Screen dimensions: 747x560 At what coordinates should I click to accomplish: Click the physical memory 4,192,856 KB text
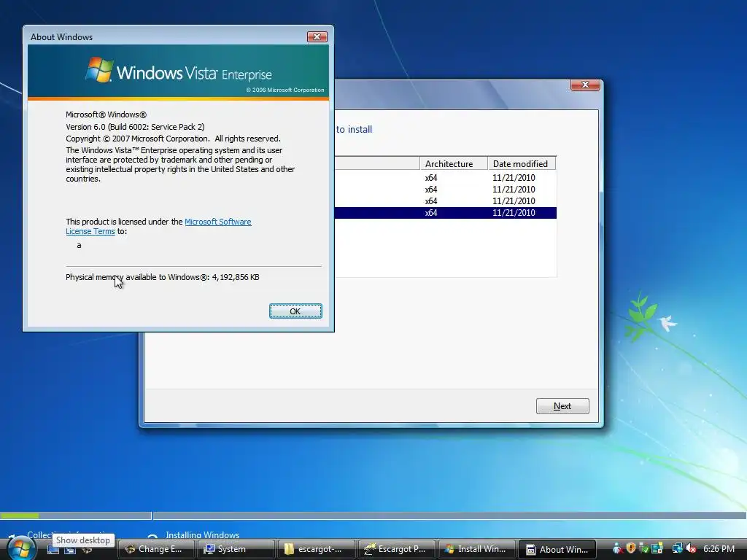coord(163,277)
